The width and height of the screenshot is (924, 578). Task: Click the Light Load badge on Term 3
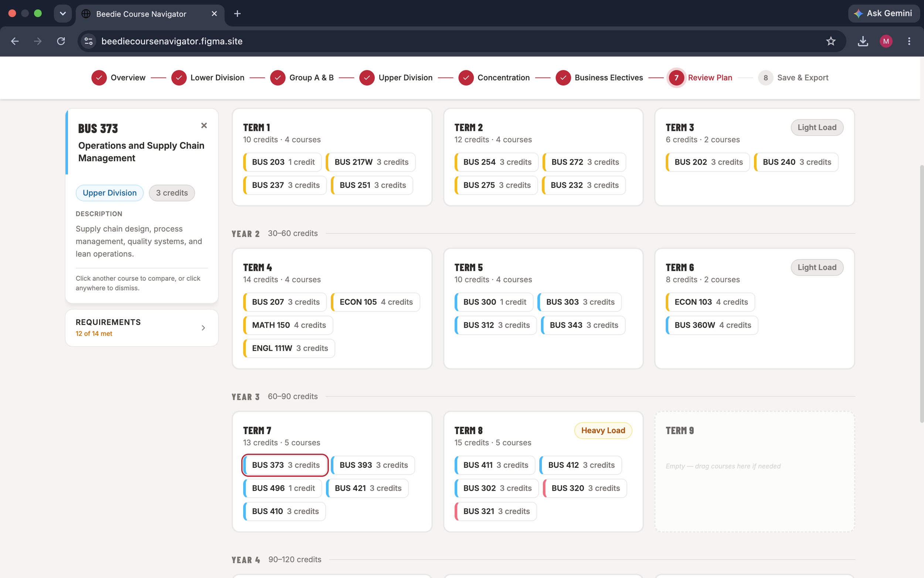point(817,127)
